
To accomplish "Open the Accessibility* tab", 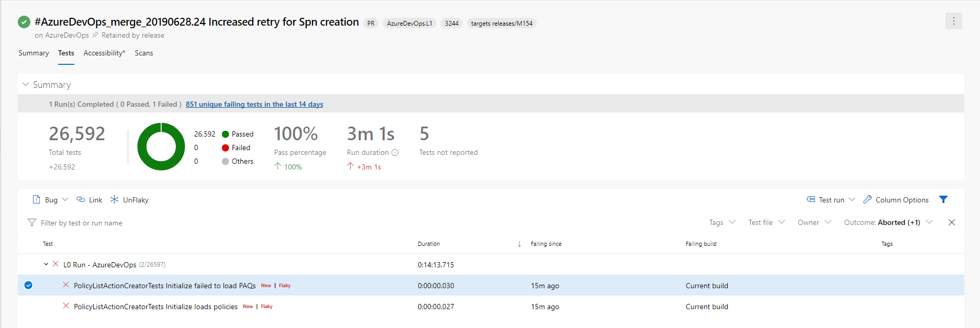I will coord(104,53).
